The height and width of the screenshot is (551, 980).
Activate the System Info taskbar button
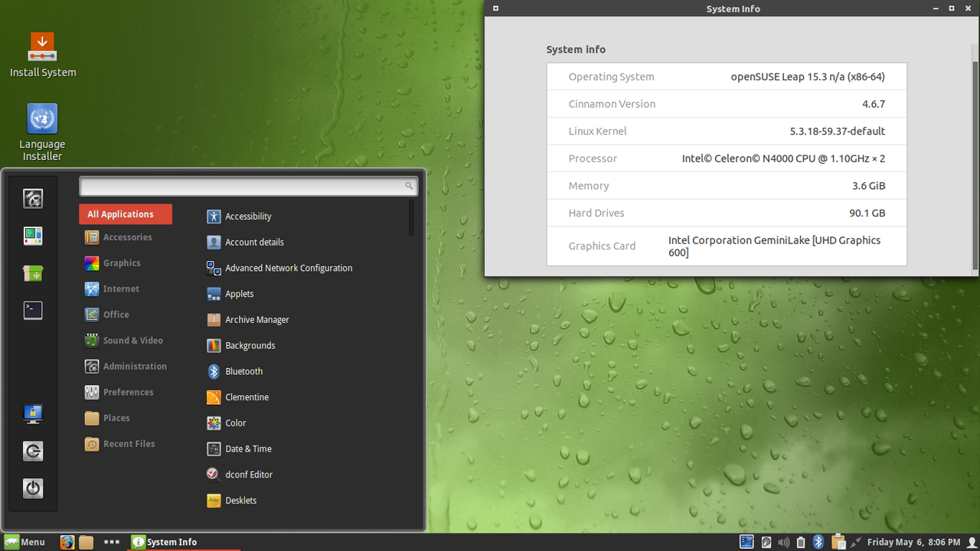tap(185, 542)
